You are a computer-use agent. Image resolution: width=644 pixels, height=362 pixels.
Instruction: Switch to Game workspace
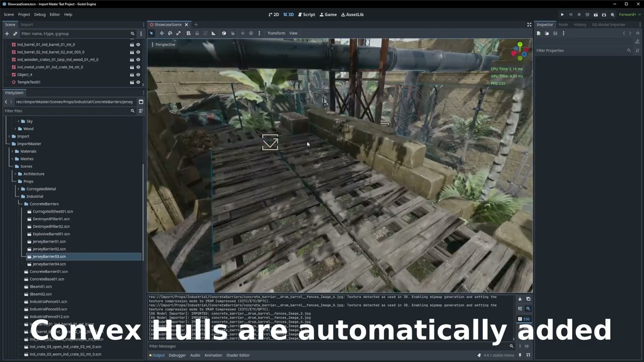coord(328,15)
